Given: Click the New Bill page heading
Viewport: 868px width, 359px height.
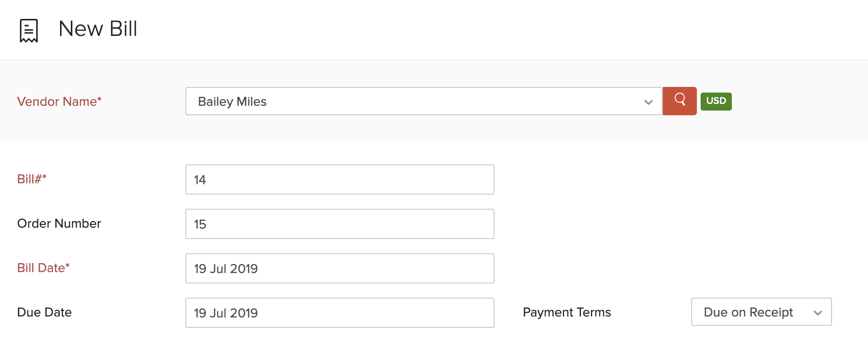Looking at the screenshot, I should (x=98, y=29).
